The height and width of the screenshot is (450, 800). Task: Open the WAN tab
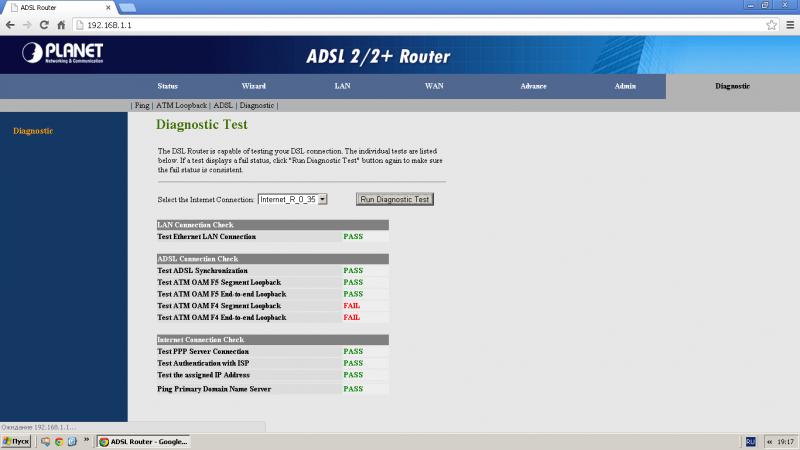coord(434,86)
